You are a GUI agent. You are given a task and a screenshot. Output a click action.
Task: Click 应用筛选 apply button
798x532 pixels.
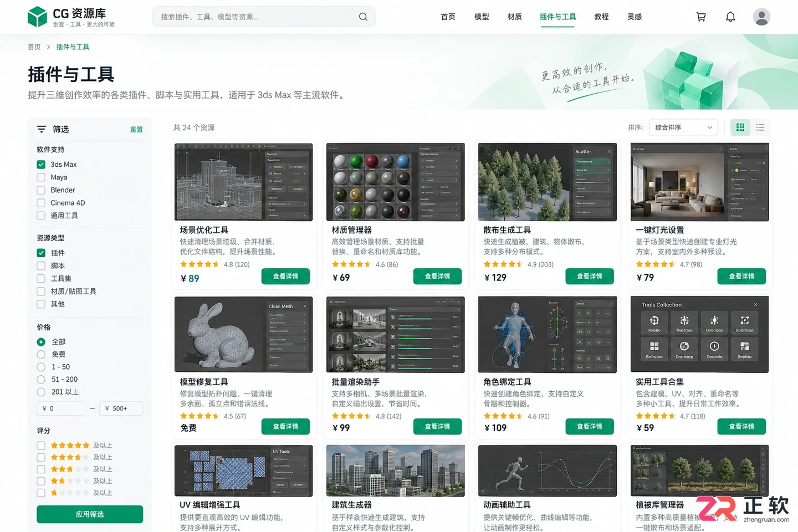tap(90, 514)
